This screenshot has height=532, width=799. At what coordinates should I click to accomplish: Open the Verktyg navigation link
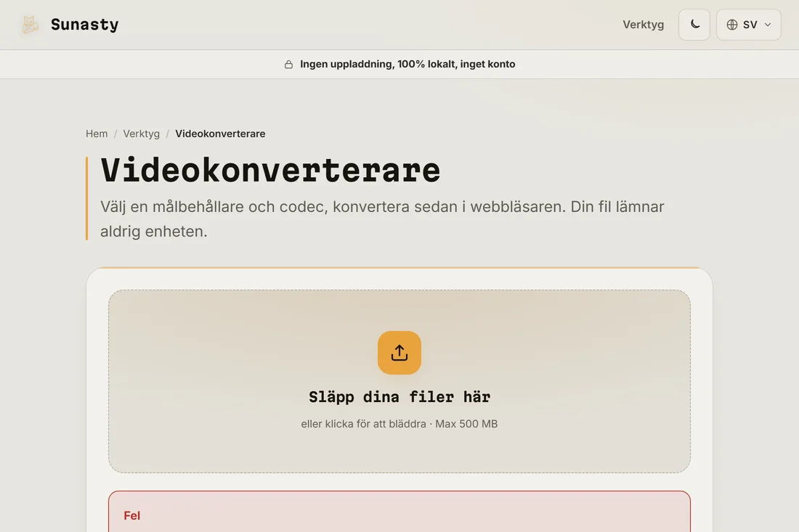pyautogui.click(x=643, y=25)
